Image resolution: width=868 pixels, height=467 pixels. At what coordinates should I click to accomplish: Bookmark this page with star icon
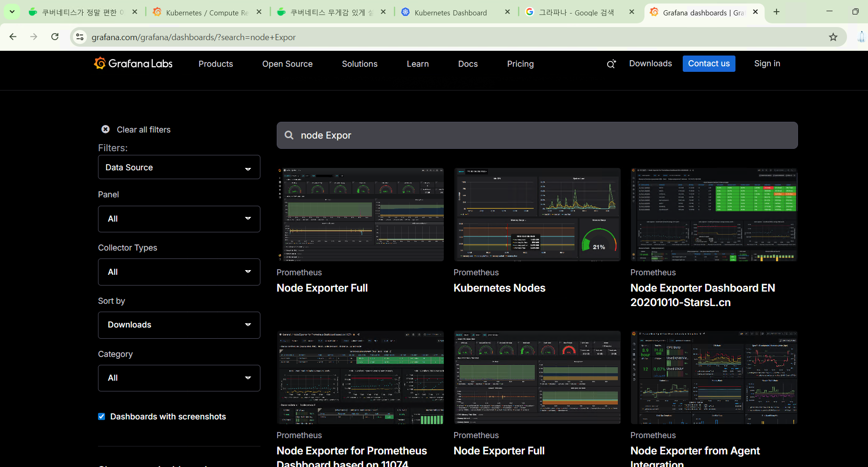click(833, 37)
